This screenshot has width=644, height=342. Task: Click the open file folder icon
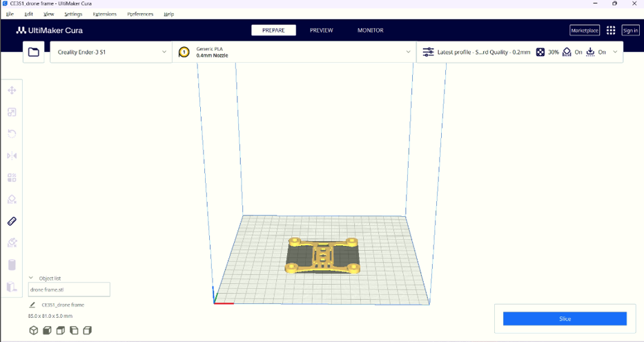click(x=34, y=53)
